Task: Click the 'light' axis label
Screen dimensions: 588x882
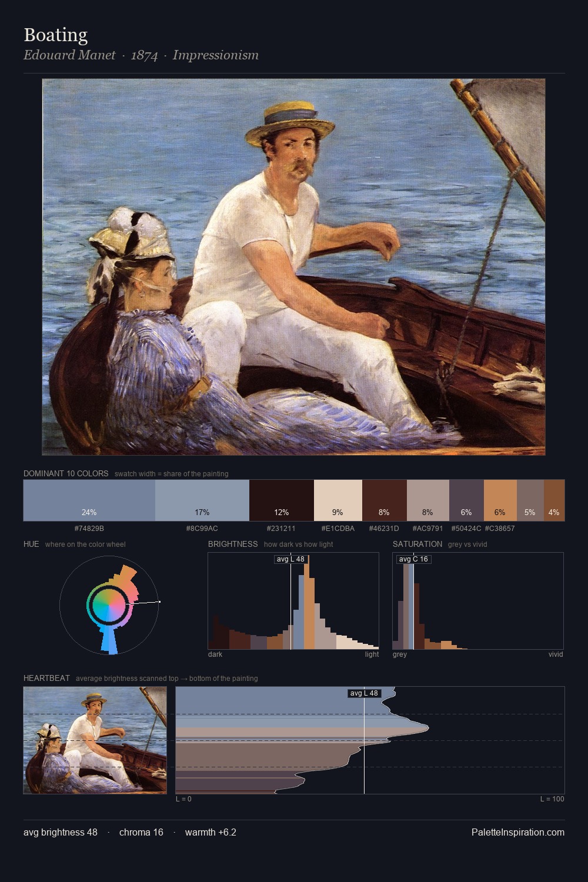Action: pos(372,654)
